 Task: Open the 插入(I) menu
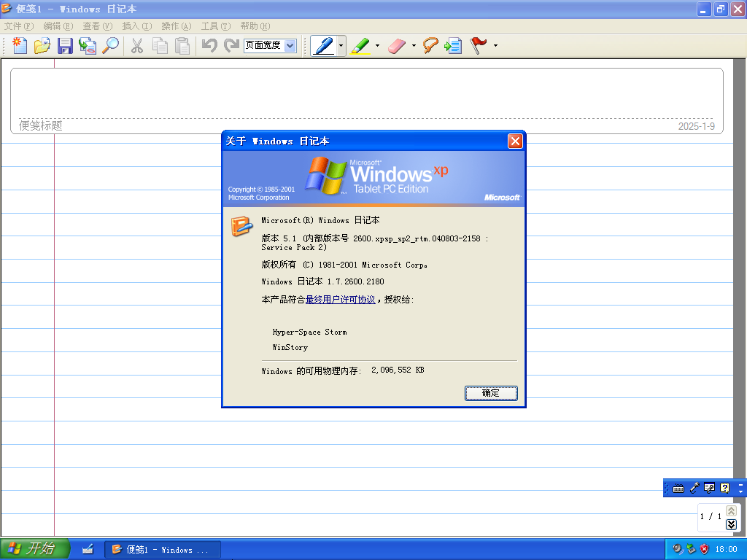137,26
